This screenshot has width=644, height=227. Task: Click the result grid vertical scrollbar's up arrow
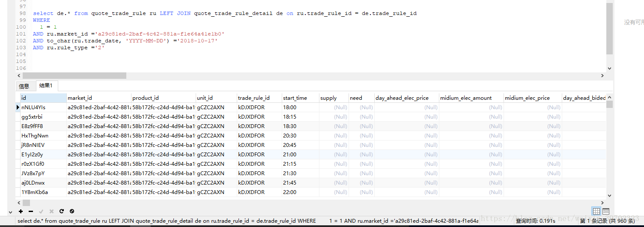pyautogui.click(x=609, y=97)
